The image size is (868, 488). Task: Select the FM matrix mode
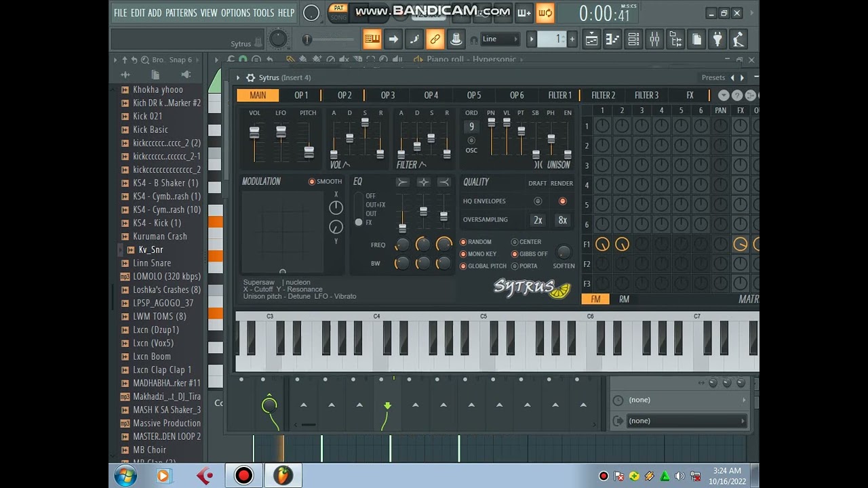[595, 300]
